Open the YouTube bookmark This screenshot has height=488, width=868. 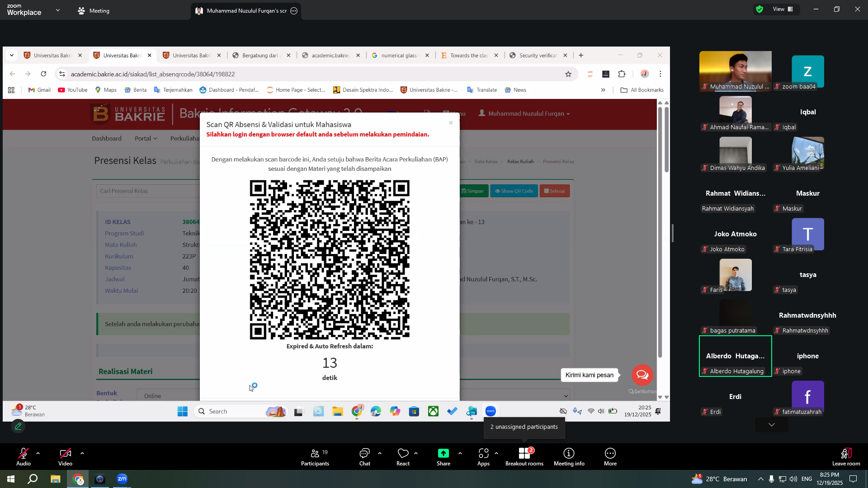click(73, 90)
